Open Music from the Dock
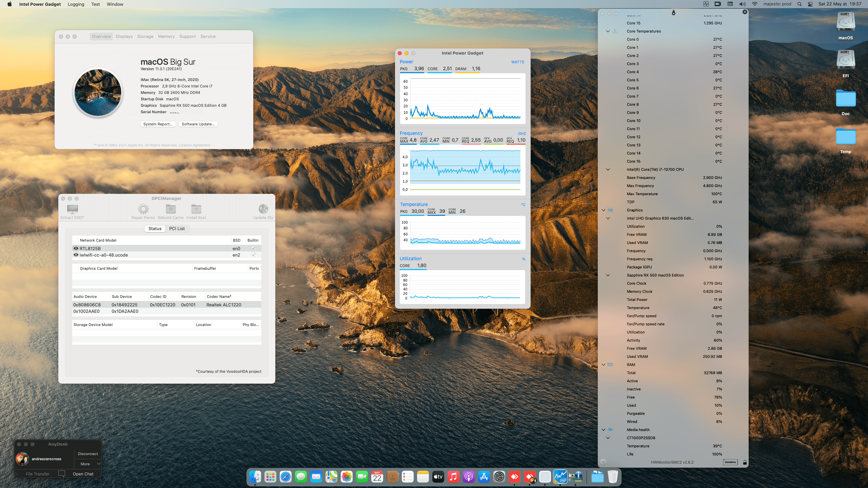 click(x=453, y=477)
